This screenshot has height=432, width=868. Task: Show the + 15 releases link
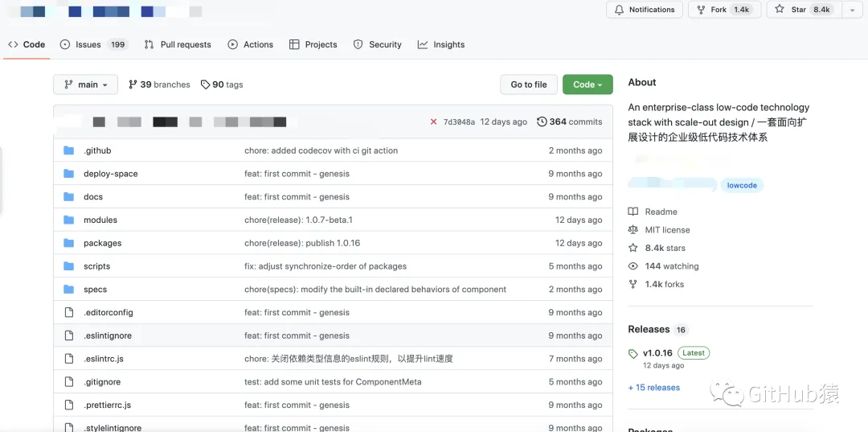pyautogui.click(x=653, y=388)
